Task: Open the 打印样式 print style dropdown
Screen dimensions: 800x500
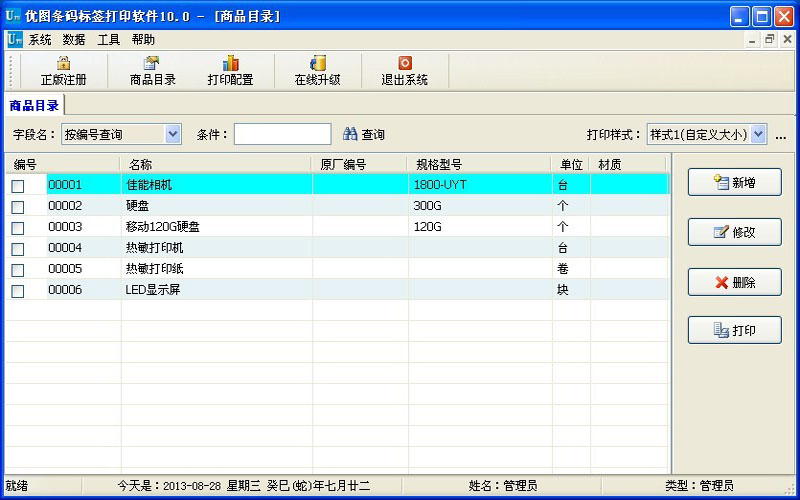Action: [x=758, y=134]
